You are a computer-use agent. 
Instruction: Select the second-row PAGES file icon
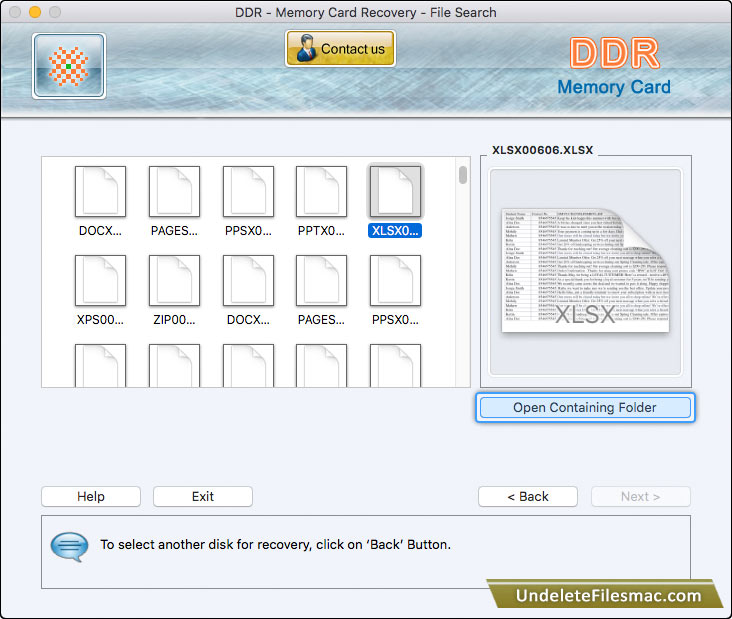coord(321,281)
